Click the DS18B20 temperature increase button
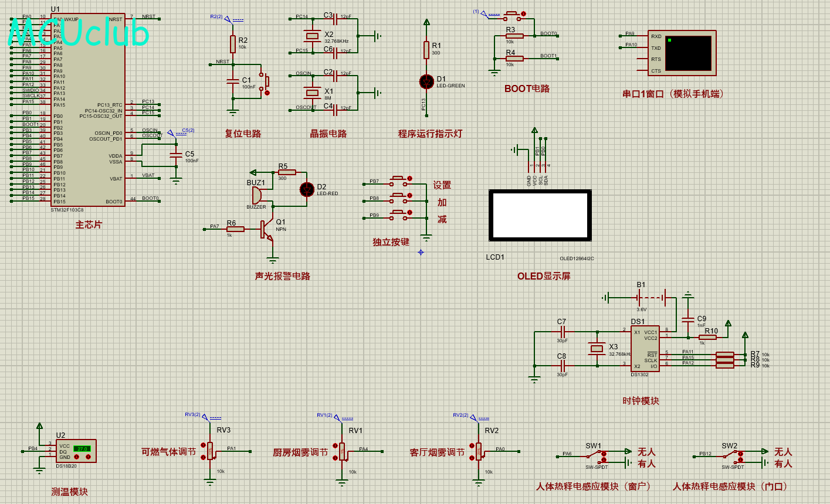Image resolution: width=830 pixels, height=504 pixels. (x=88, y=457)
